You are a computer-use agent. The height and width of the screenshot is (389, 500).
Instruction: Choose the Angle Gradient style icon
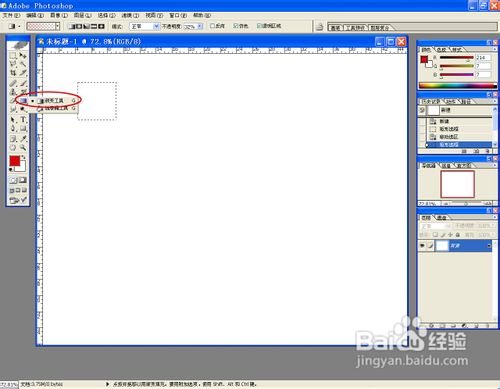[x=86, y=26]
